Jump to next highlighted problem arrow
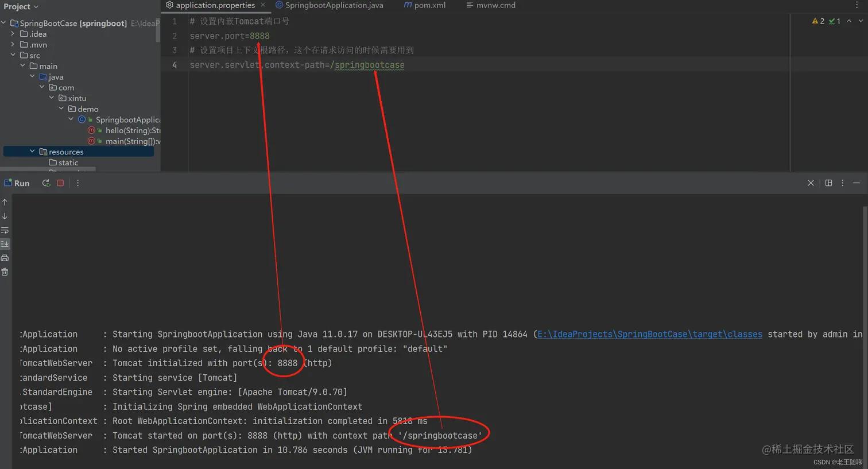The width and height of the screenshot is (868, 469). (x=861, y=21)
